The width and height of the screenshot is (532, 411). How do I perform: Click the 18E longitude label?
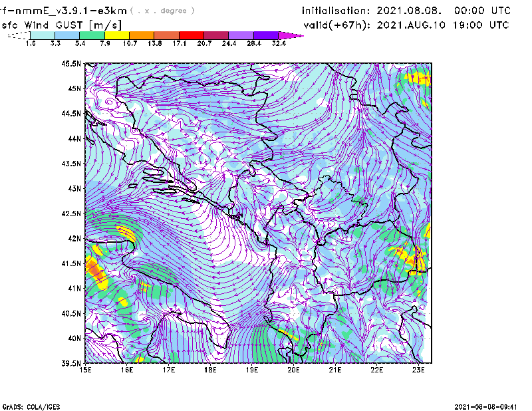210,370
